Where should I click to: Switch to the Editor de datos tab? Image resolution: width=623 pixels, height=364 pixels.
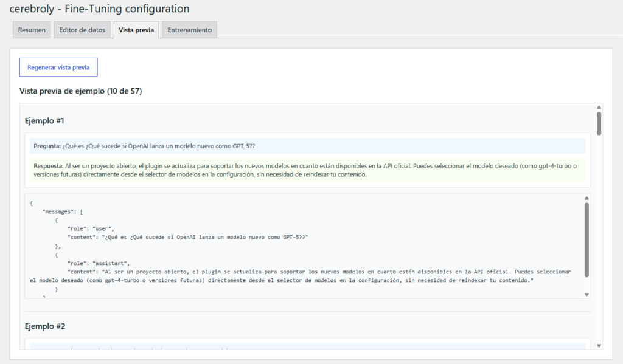point(82,30)
